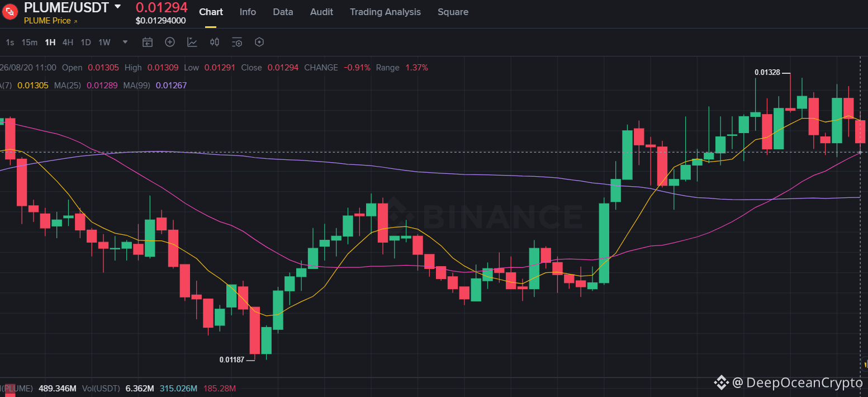Select the 1W time interval
This screenshot has height=397, width=868.
tap(105, 42)
